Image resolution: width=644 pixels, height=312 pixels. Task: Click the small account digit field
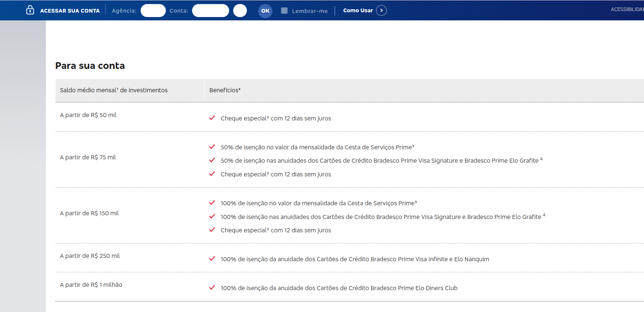pos(240,10)
